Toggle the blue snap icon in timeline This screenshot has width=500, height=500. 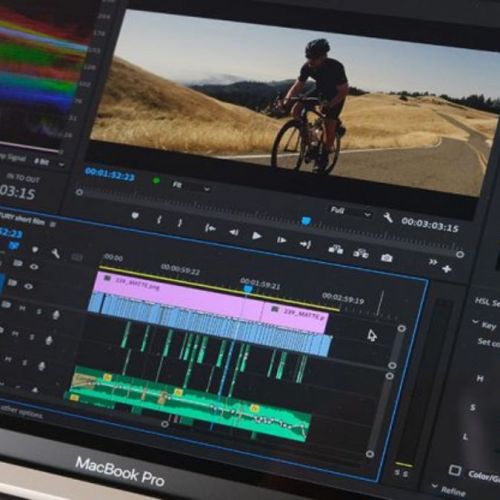point(14,246)
